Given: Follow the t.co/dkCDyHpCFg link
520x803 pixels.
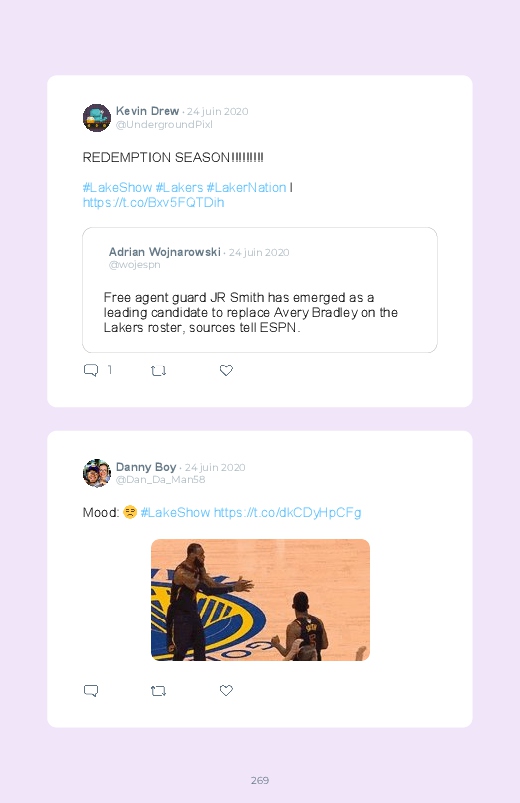Looking at the screenshot, I should click(287, 513).
